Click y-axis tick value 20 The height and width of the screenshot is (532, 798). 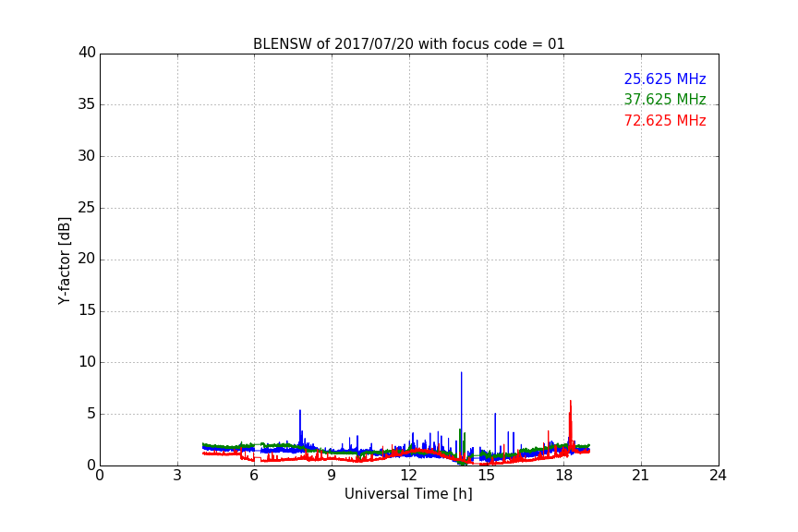(x=87, y=259)
